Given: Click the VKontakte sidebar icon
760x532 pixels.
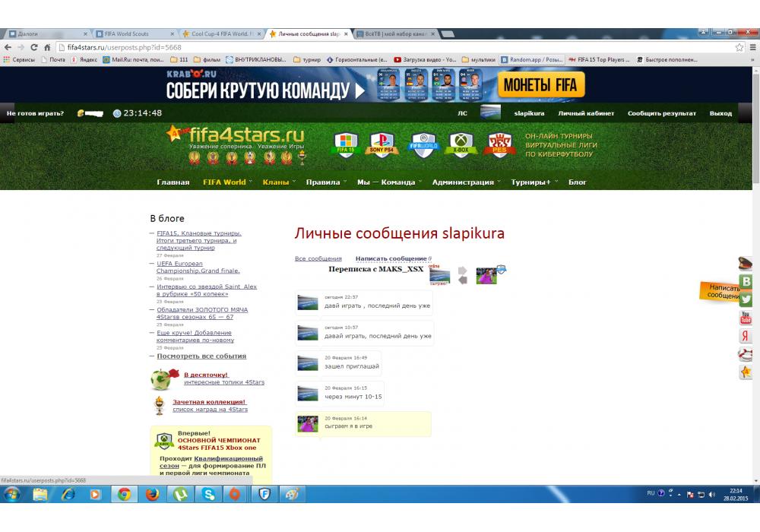Looking at the screenshot, I should coord(746,281).
